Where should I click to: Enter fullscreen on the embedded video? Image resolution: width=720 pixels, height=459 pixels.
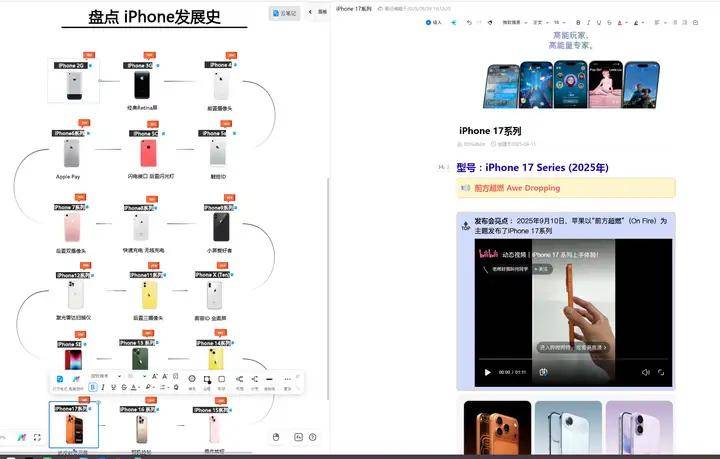coord(662,372)
